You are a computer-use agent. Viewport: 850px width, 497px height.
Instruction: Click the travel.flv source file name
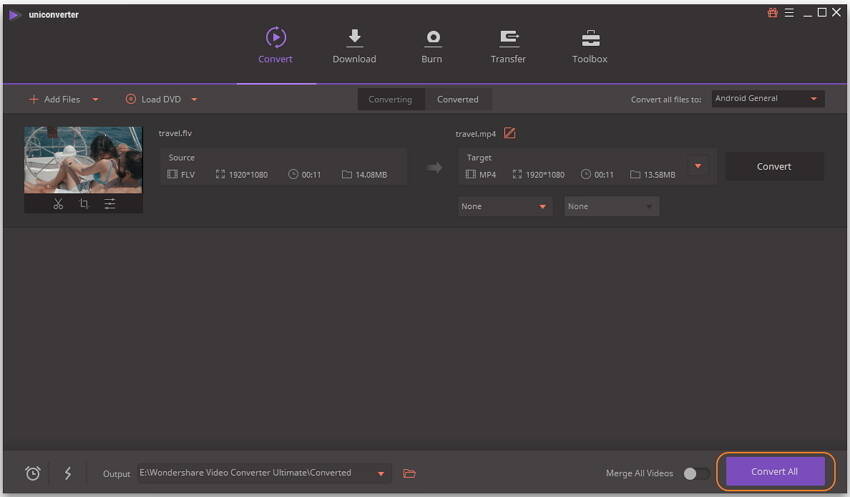tap(175, 133)
